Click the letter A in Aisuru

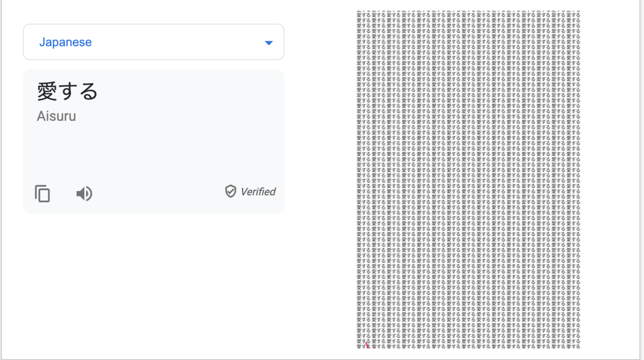pos(41,116)
